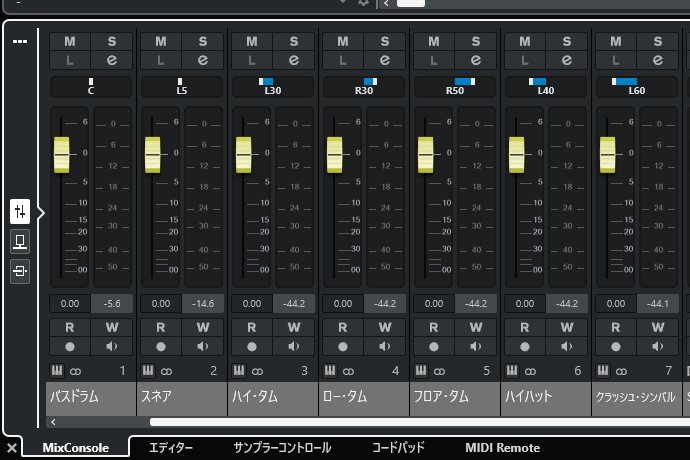Enable monitor speaker on ロー・タム channel
Screen dimensions: 690x460
[384, 346]
